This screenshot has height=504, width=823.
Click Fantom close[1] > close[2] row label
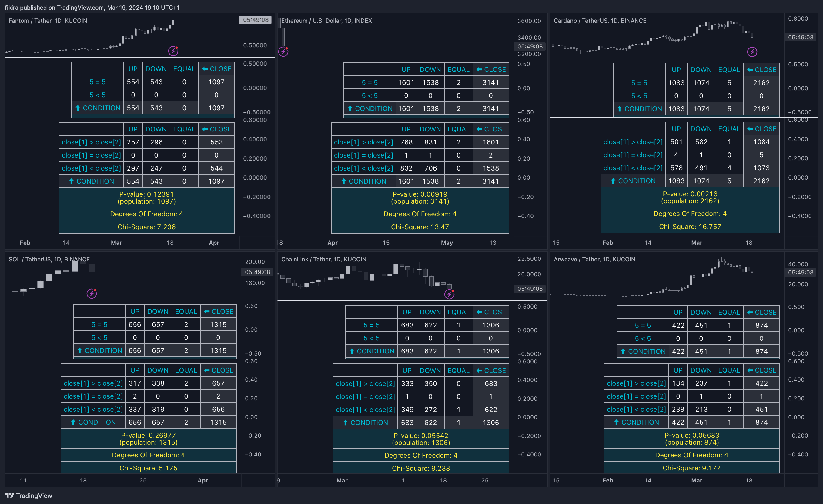[91, 142]
